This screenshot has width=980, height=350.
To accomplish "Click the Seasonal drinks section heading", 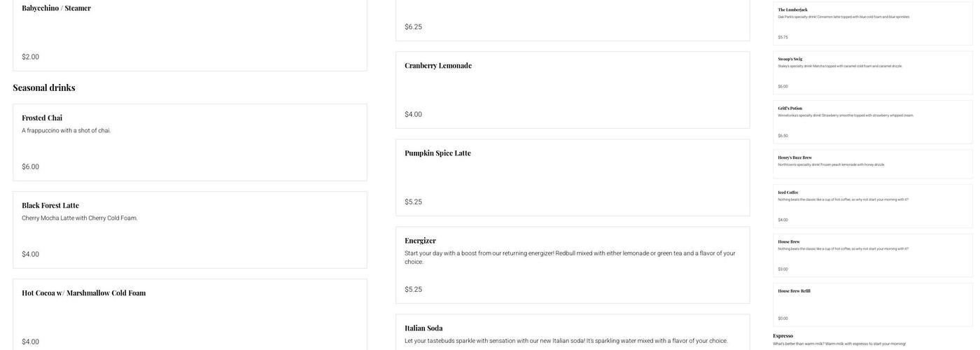I will pos(44,87).
